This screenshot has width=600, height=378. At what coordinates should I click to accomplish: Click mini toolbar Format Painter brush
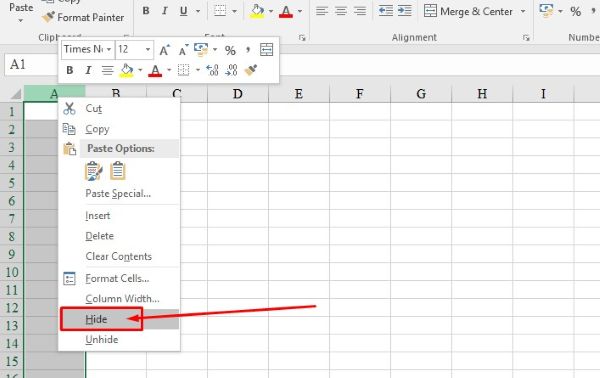(x=251, y=70)
